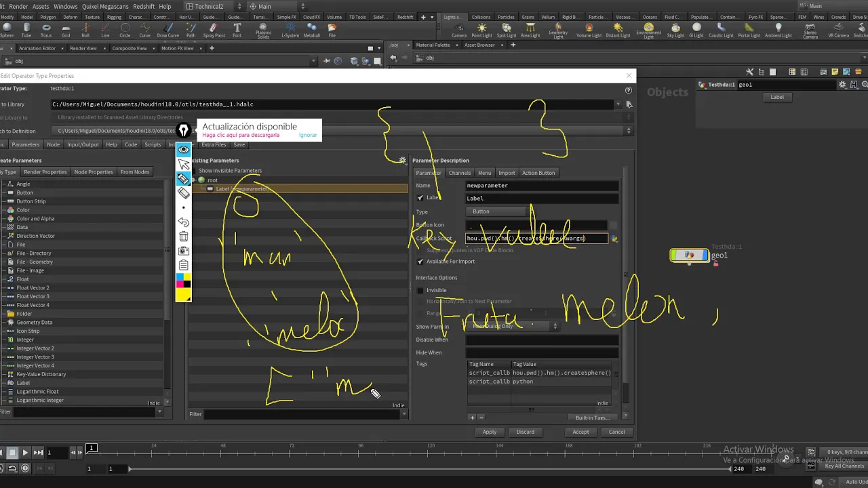868x488 pixels.
Task: Add a Spot Light from shelf
Action: (507, 30)
